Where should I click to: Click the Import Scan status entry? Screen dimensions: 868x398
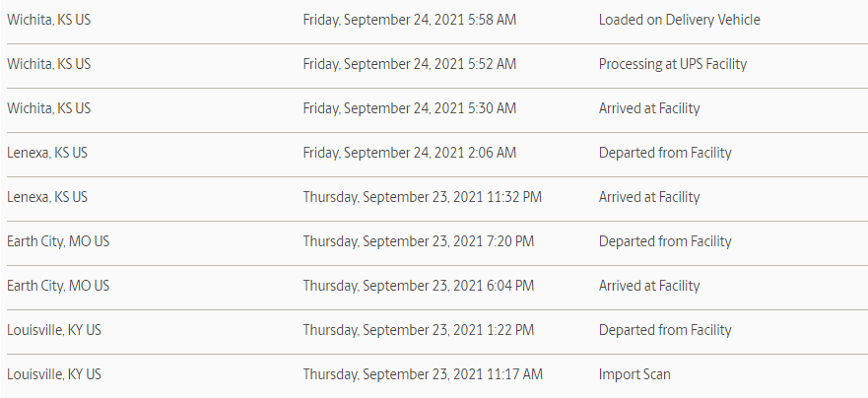point(634,374)
